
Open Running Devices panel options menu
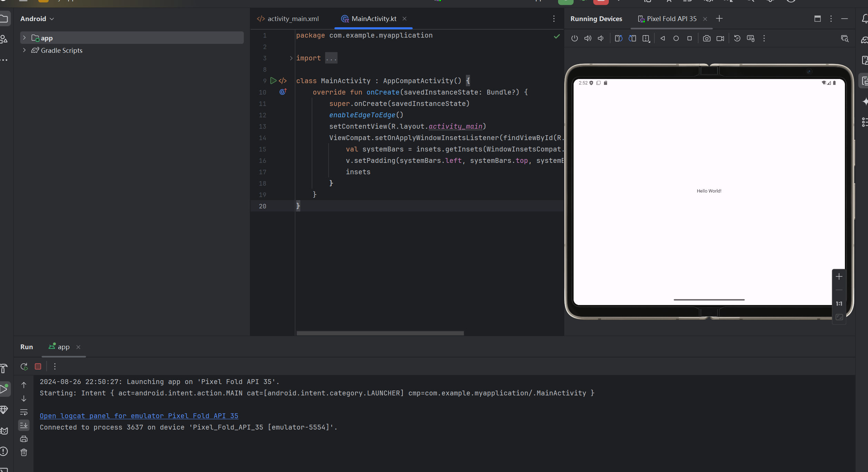click(x=831, y=19)
